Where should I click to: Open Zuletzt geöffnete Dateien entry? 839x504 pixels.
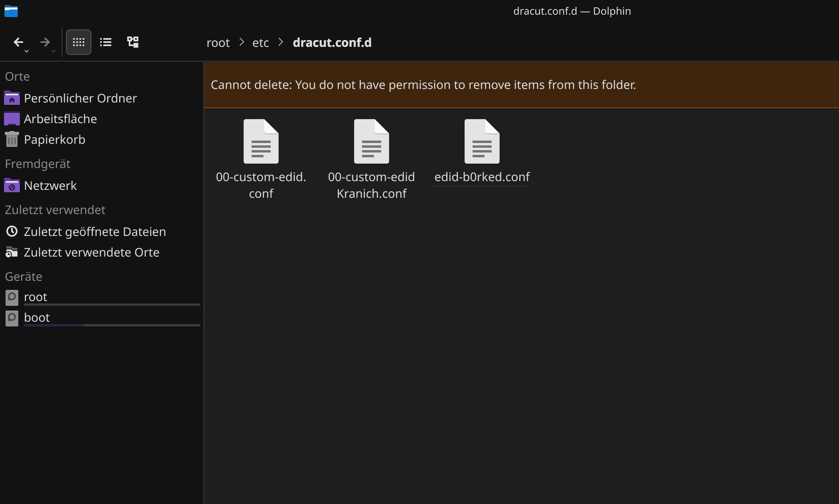pos(95,232)
